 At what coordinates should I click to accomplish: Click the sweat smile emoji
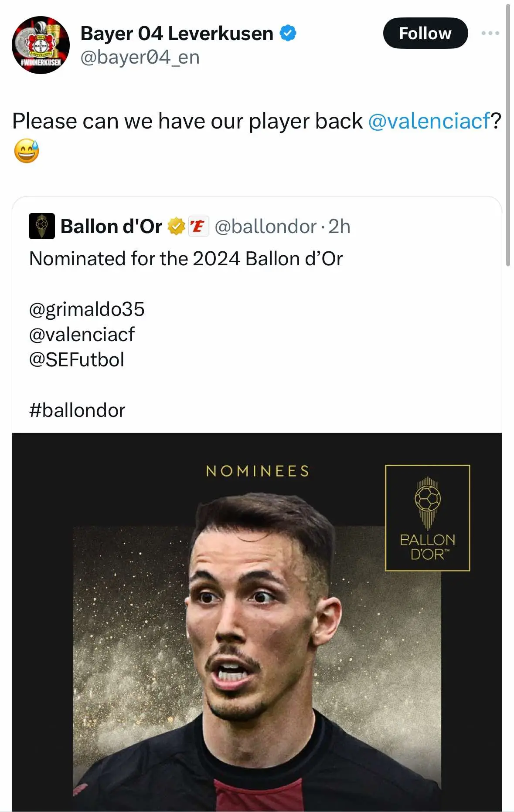pos(27,151)
